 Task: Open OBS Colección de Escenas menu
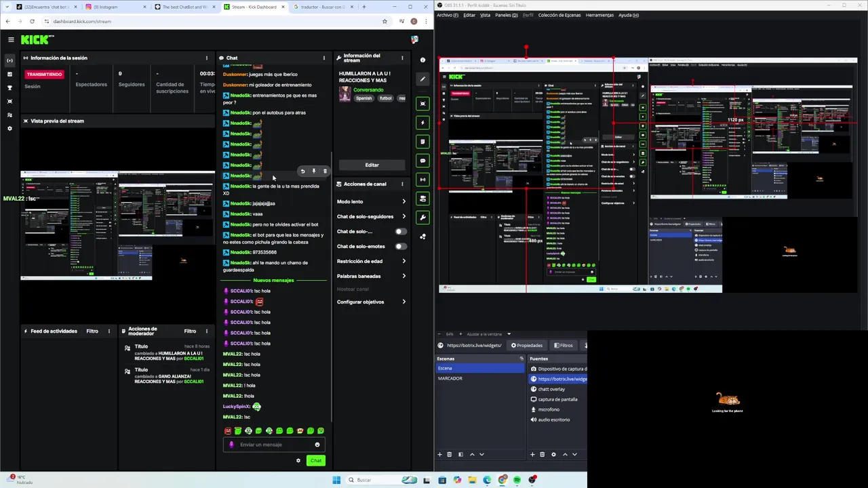(x=559, y=15)
